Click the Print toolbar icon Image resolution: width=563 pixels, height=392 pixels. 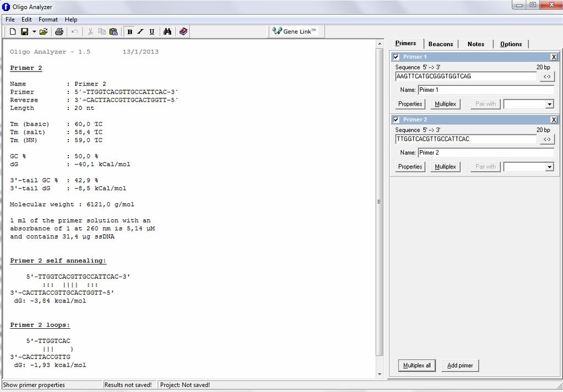coord(59,31)
